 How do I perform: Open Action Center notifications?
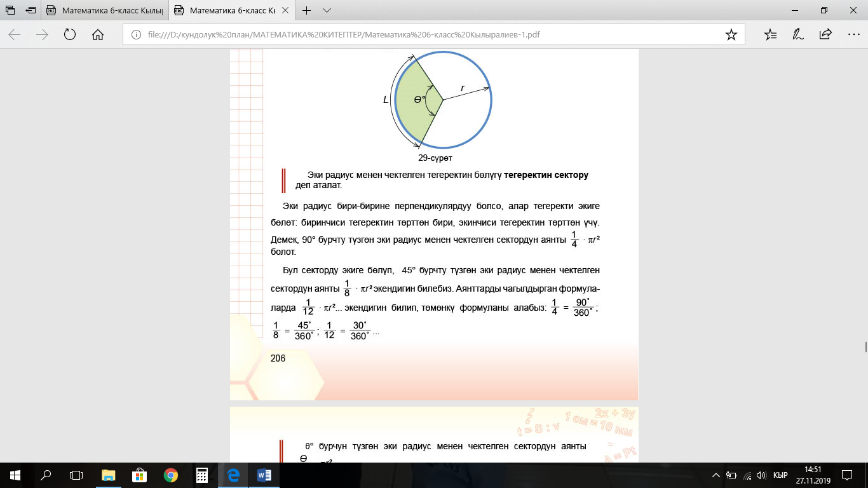coord(847,475)
